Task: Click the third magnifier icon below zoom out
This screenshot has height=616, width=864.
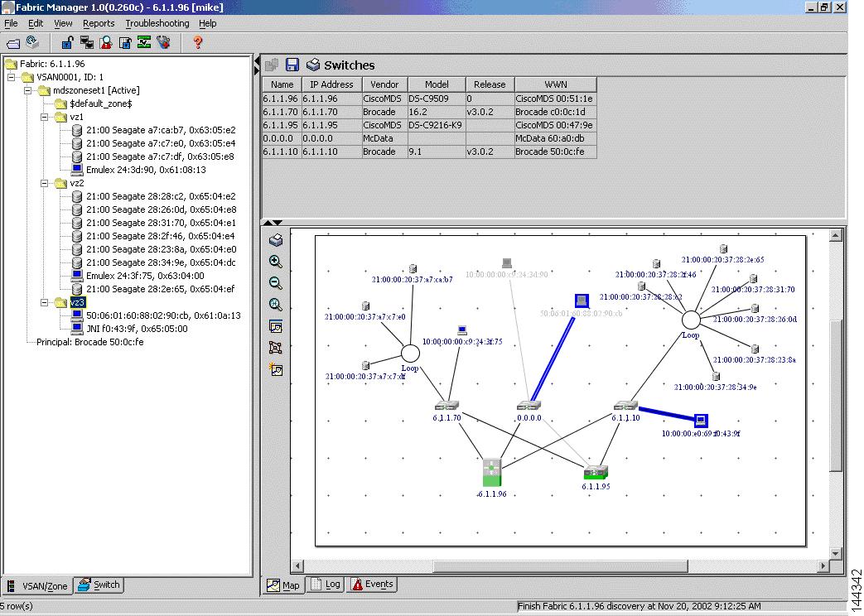Action: (x=276, y=305)
